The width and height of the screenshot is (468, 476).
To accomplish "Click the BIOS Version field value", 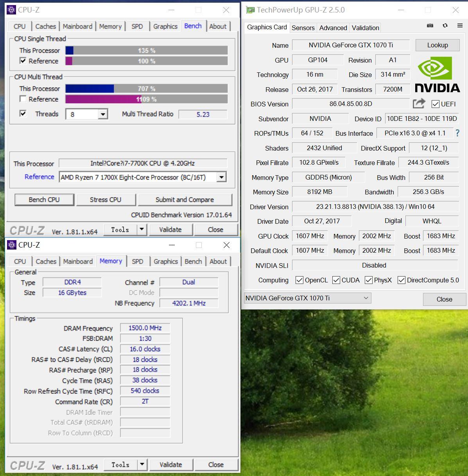I will [x=351, y=104].
